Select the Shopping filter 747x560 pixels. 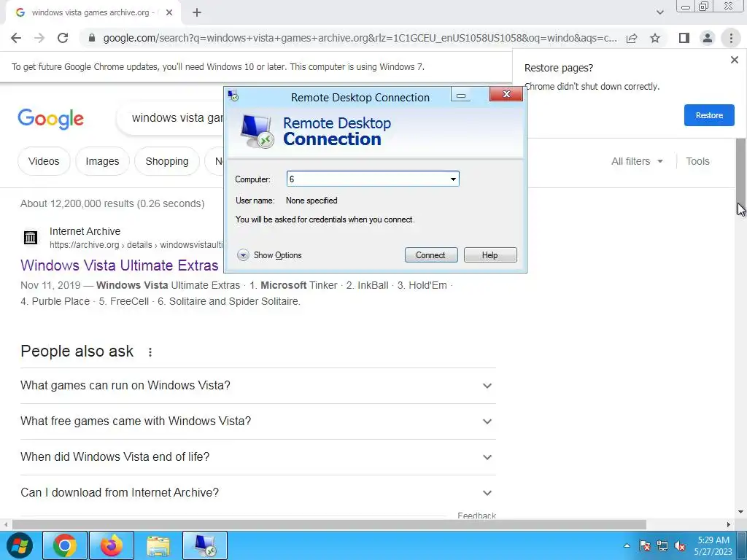pos(167,161)
